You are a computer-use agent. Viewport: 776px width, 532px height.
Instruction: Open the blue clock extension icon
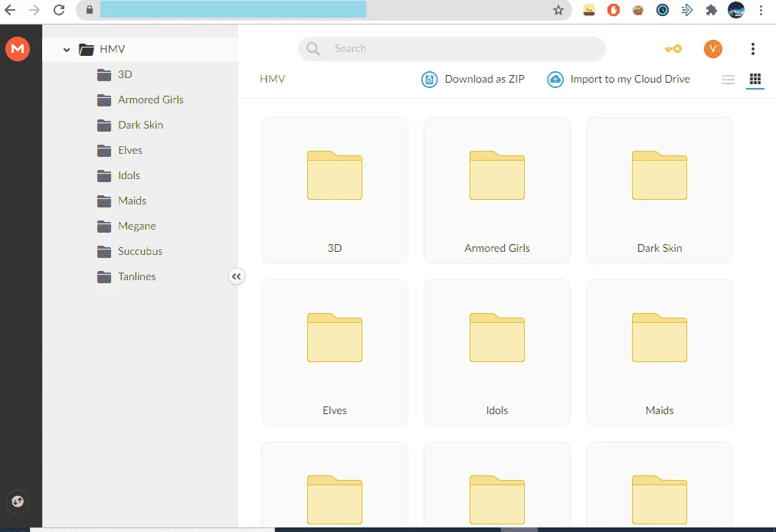(x=663, y=10)
